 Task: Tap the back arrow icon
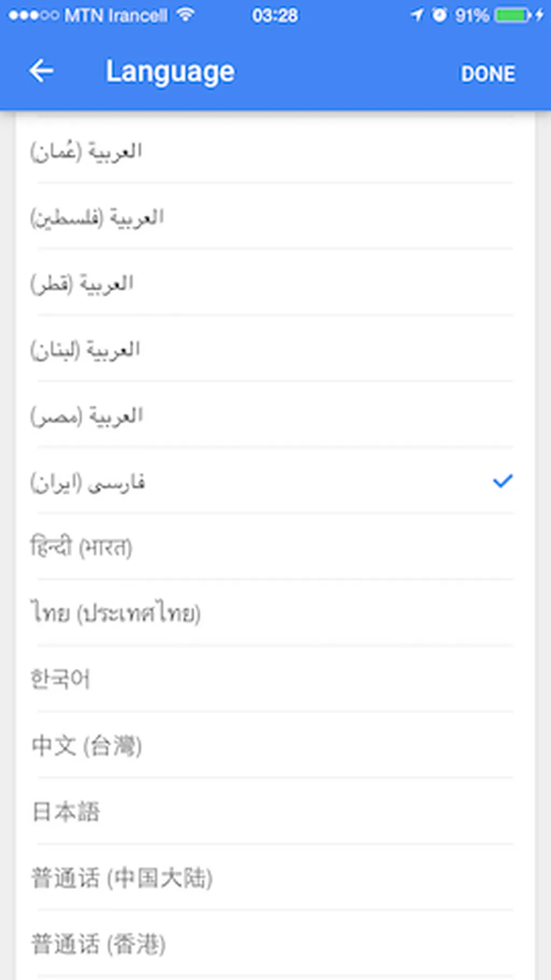coord(41,71)
